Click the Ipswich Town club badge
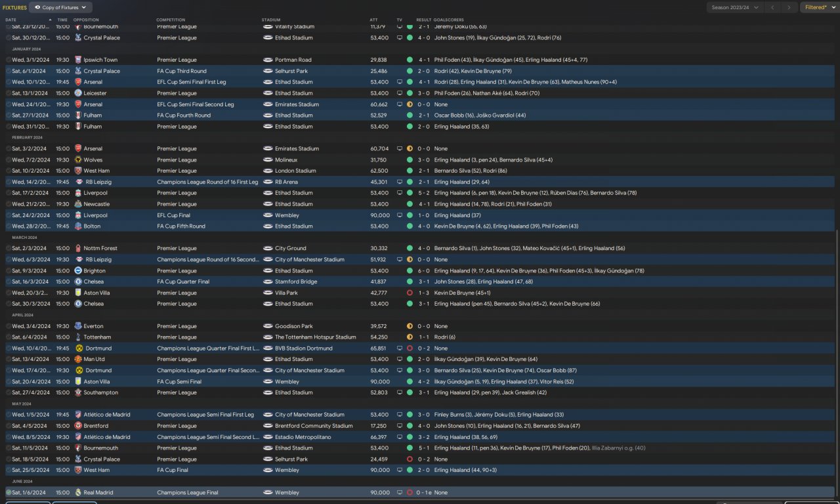This screenshot has height=504, width=840. pyautogui.click(x=78, y=60)
